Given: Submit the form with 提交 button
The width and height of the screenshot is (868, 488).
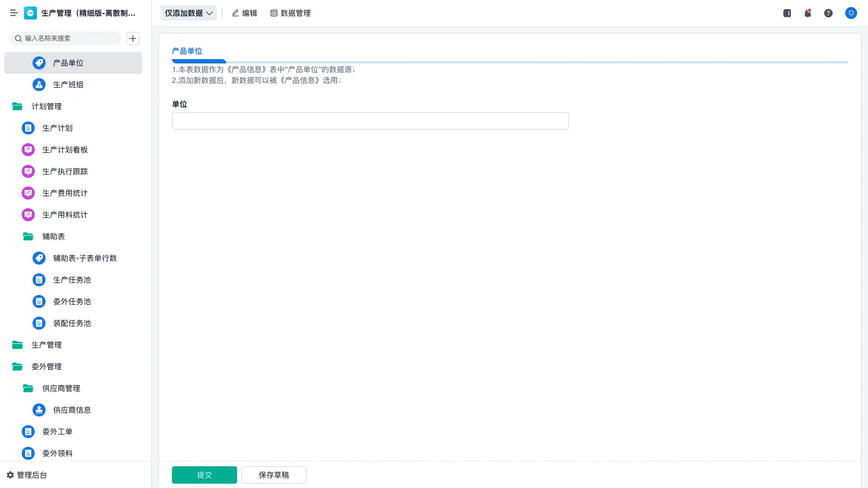Looking at the screenshot, I should (204, 474).
